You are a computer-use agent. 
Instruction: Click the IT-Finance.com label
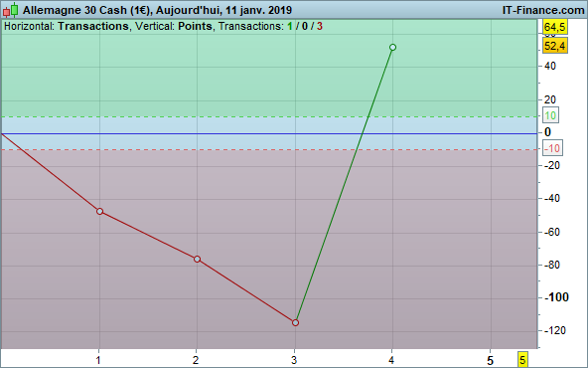pos(543,10)
